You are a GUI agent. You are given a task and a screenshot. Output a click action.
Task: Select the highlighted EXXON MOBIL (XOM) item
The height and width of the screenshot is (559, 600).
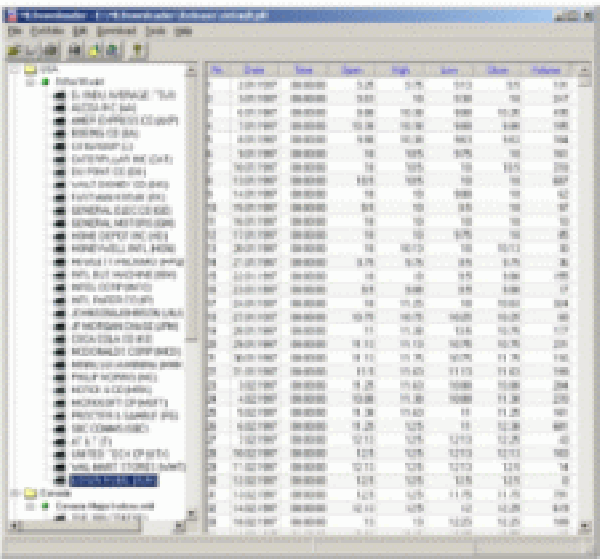113,481
